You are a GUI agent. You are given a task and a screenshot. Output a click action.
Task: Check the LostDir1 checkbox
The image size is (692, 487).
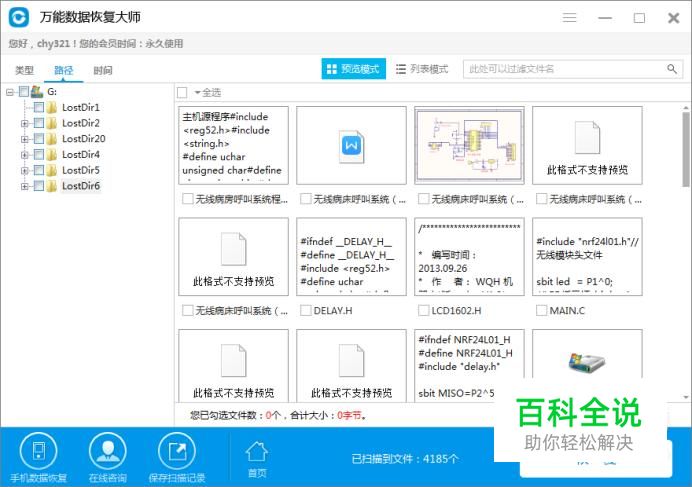coord(39,107)
